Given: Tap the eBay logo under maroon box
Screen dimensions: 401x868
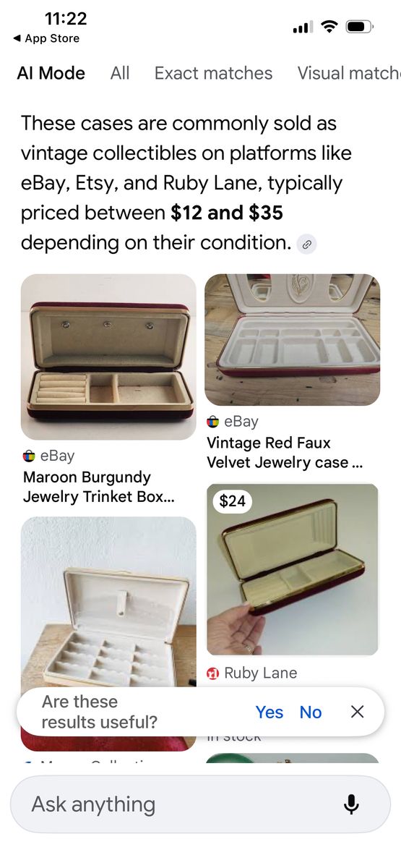Looking at the screenshot, I should [x=29, y=456].
